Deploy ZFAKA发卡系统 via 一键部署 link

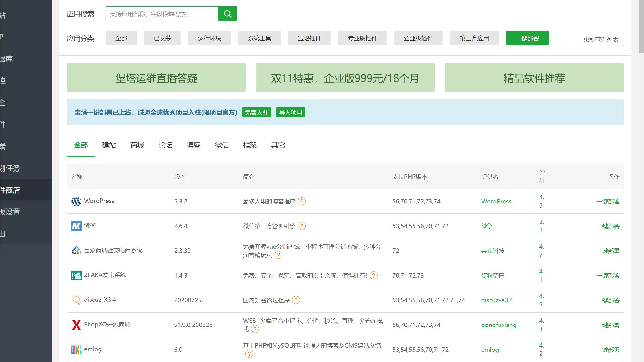[608, 276]
